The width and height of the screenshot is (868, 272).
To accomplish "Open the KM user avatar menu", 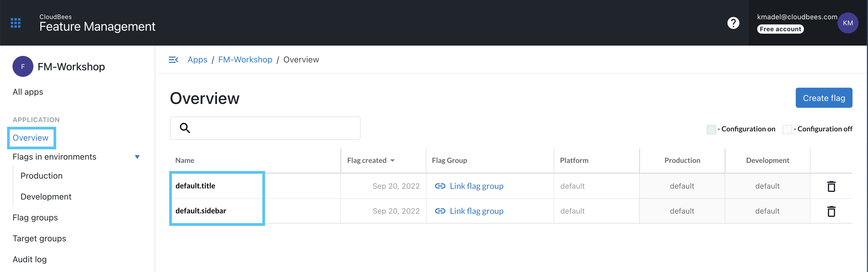I will pos(847,23).
